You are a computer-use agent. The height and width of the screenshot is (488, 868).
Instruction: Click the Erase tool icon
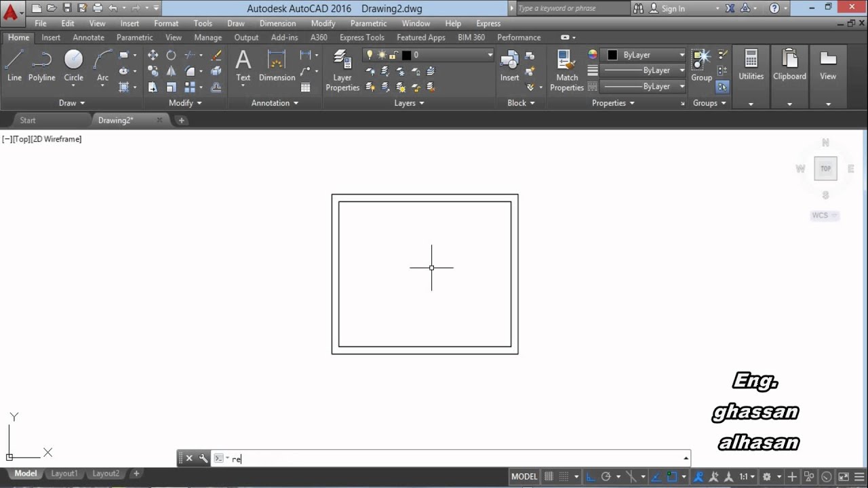point(216,56)
